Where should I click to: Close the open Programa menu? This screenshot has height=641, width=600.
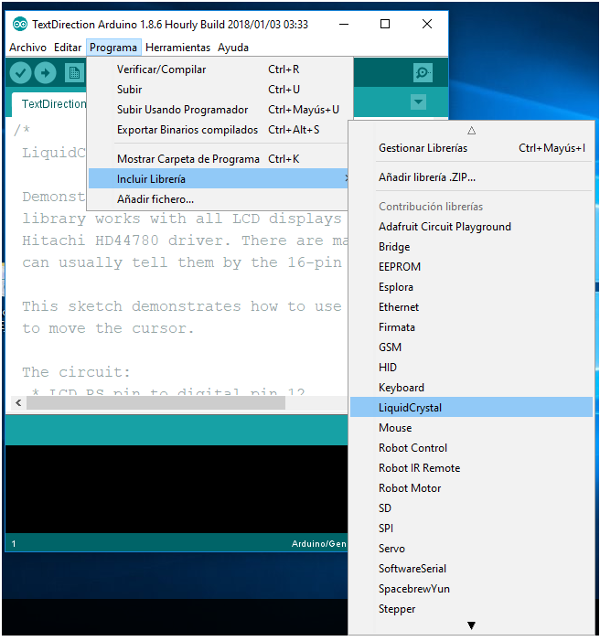tap(113, 47)
